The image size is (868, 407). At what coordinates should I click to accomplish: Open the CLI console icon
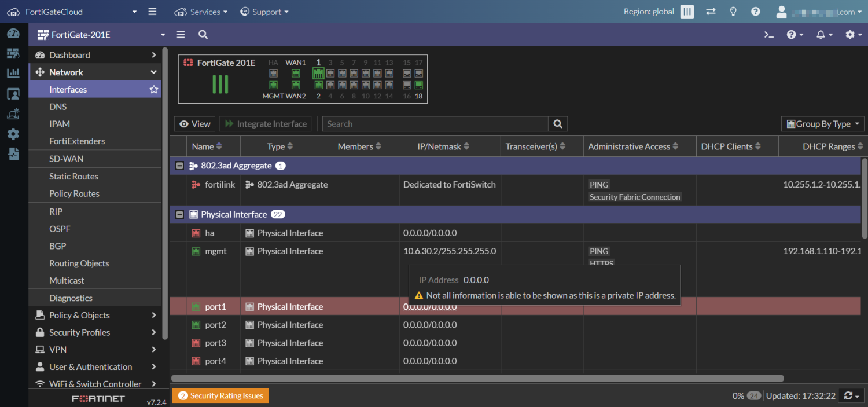pos(768,35)
